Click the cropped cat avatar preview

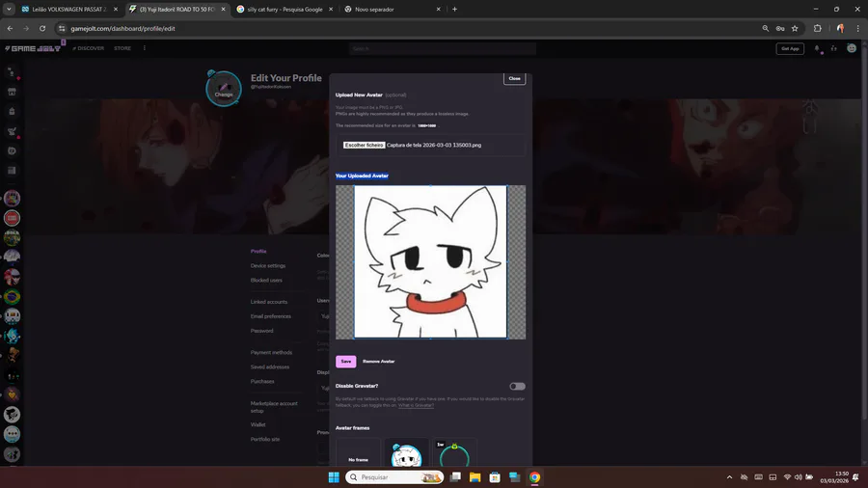tap(430, 261)
